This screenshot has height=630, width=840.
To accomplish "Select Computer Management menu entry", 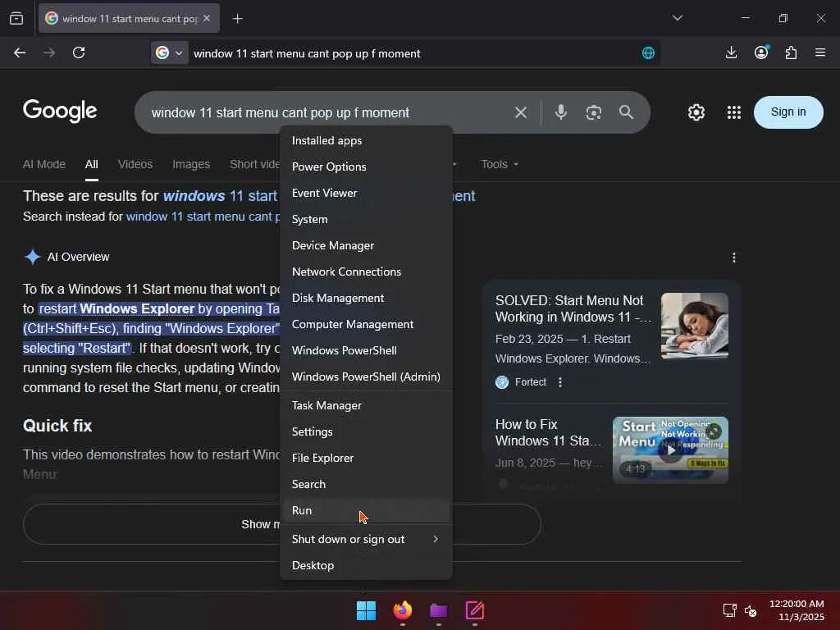I will click(x=366, y=324).
